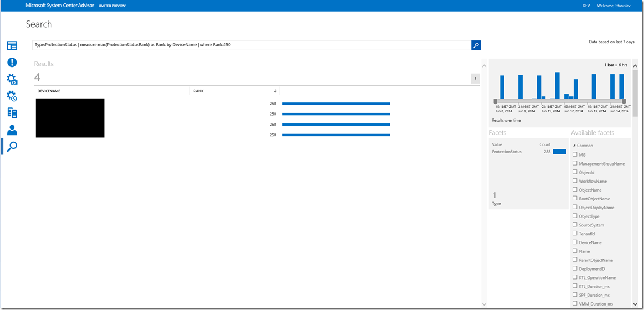Open the alerts exclamation icon
Viewport: 644px width, 310px height.
click(12, 63)
